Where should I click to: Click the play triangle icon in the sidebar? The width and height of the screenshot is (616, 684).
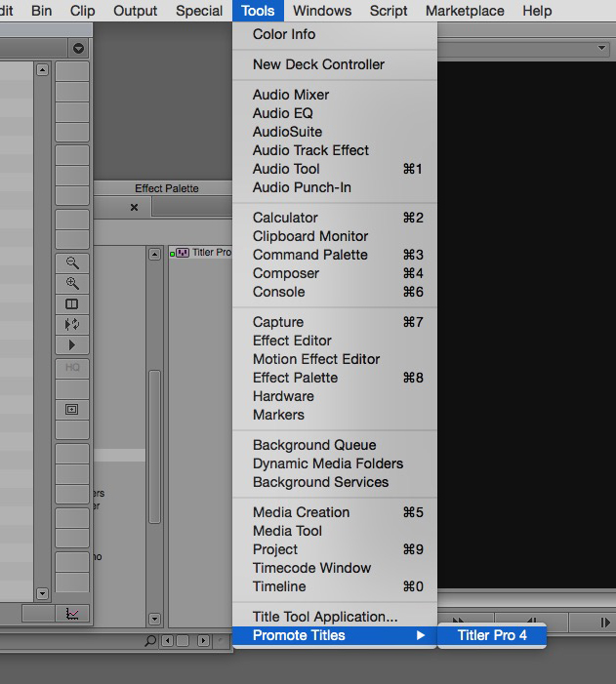click(72, 345)
